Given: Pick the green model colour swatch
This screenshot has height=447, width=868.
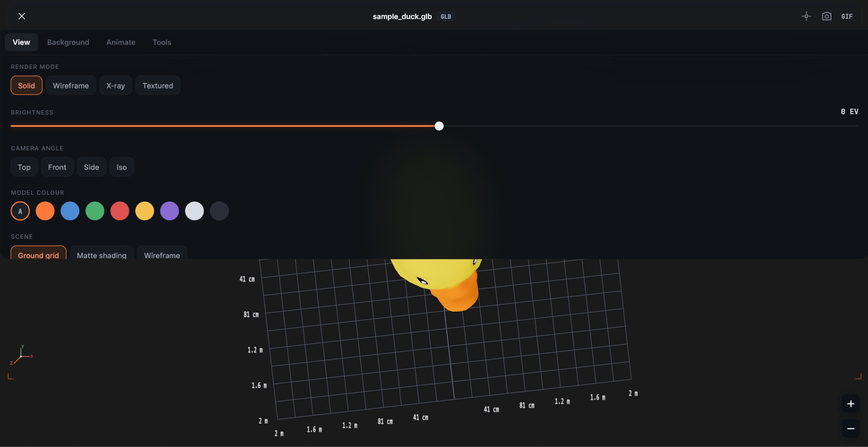Looking at the screenshot, I should click(x=95, y=211).
